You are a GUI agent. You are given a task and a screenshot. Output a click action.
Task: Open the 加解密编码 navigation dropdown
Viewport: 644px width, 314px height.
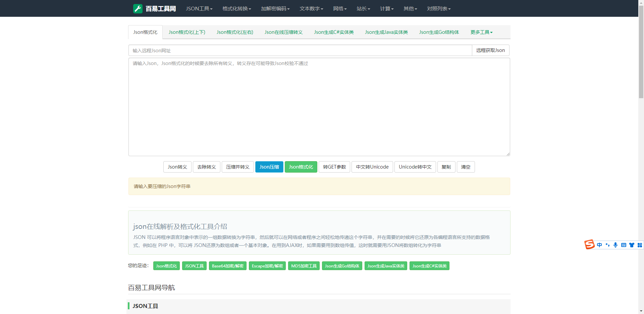275,9
